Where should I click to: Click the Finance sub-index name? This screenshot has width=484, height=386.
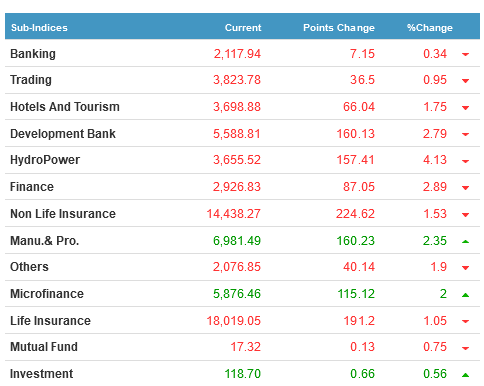click(32, 187)
